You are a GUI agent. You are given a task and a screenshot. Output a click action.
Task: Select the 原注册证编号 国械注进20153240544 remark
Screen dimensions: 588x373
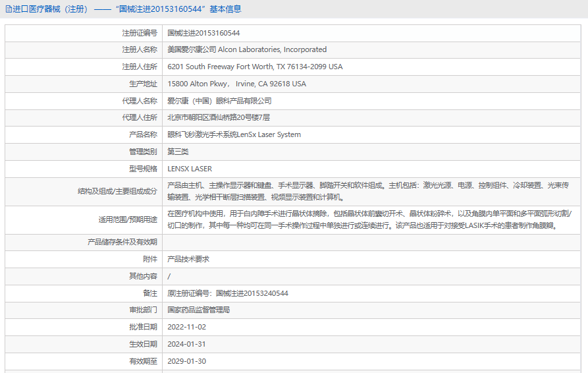[x=228, y=293]
